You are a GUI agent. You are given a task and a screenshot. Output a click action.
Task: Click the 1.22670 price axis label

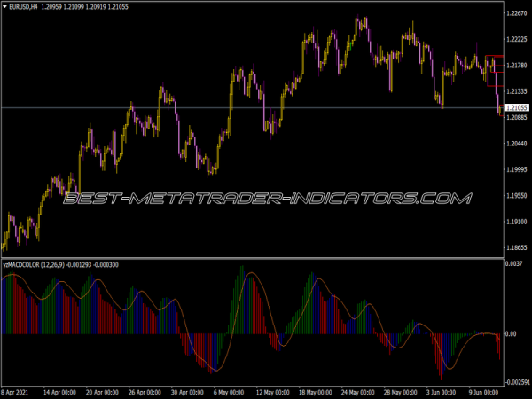(516, 13)
